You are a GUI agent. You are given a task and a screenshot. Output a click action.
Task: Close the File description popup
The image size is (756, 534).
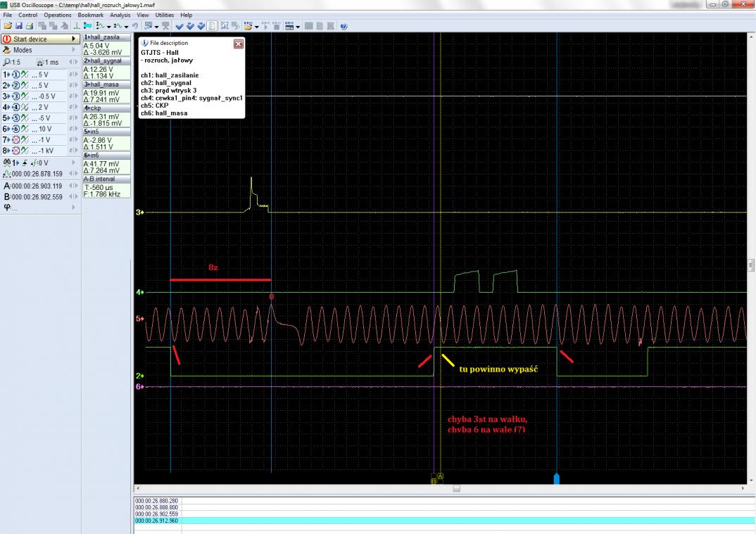click(x=237, y=43)
